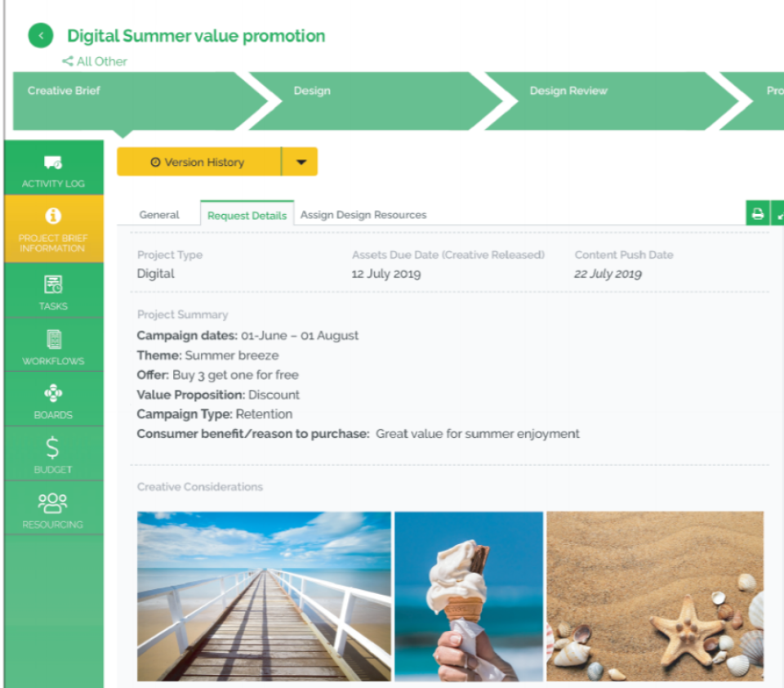Select Project Brief Information sidebar icon
Screen dimensions: 784x688
tap(53, 216)
